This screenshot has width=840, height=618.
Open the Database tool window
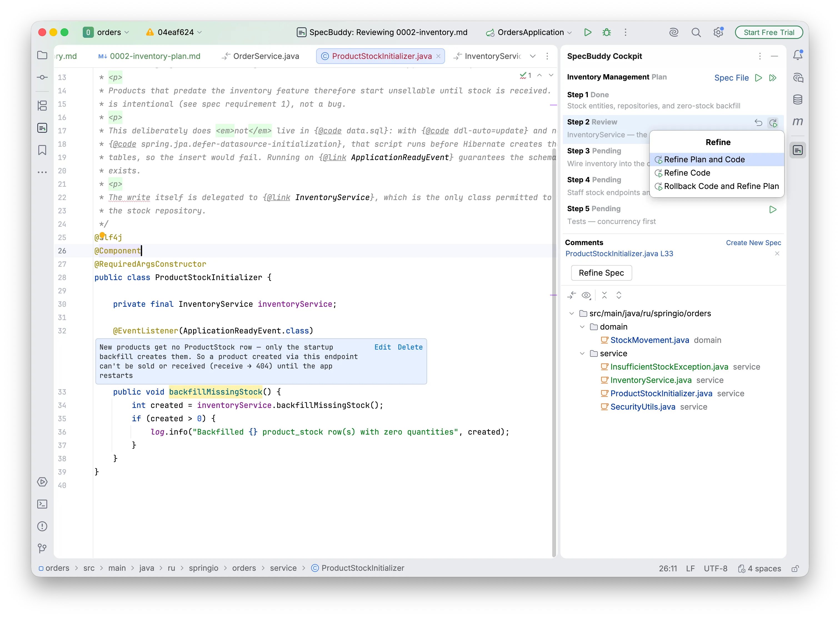(x=797, y=99)
